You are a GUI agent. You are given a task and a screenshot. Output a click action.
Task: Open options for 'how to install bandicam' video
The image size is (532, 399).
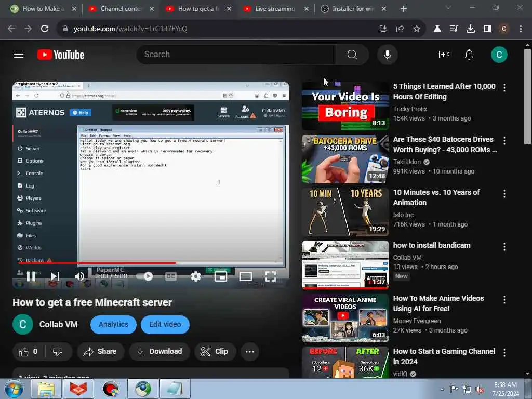click(x=504, y=247)
